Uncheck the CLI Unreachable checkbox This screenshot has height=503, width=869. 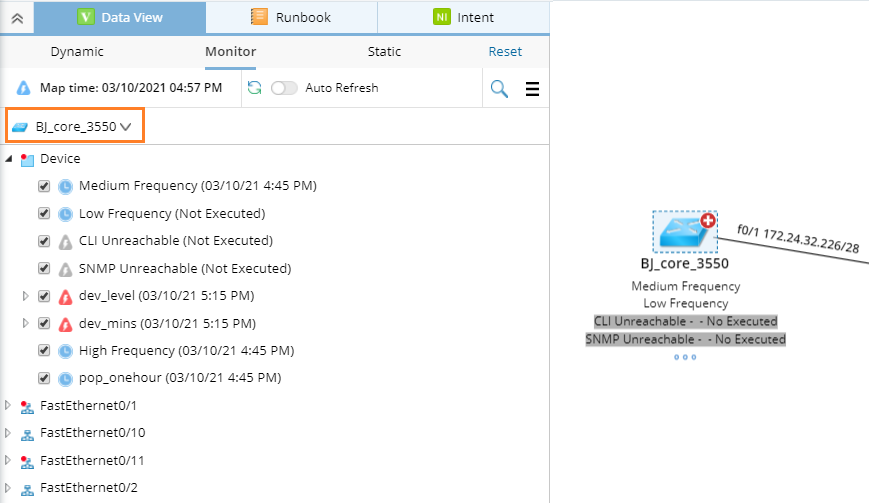(x=44, y=241)
